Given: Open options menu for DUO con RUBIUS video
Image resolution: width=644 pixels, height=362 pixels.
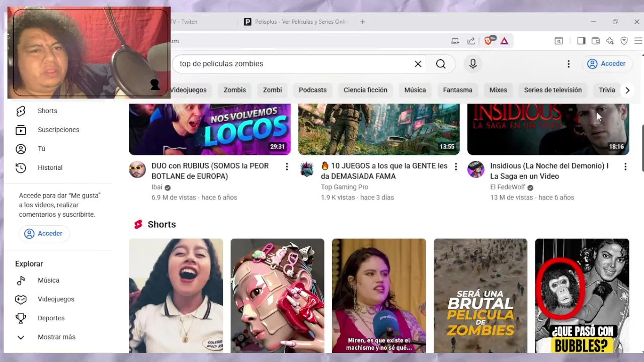Looking at the screenshot, I should click(287, 166).
